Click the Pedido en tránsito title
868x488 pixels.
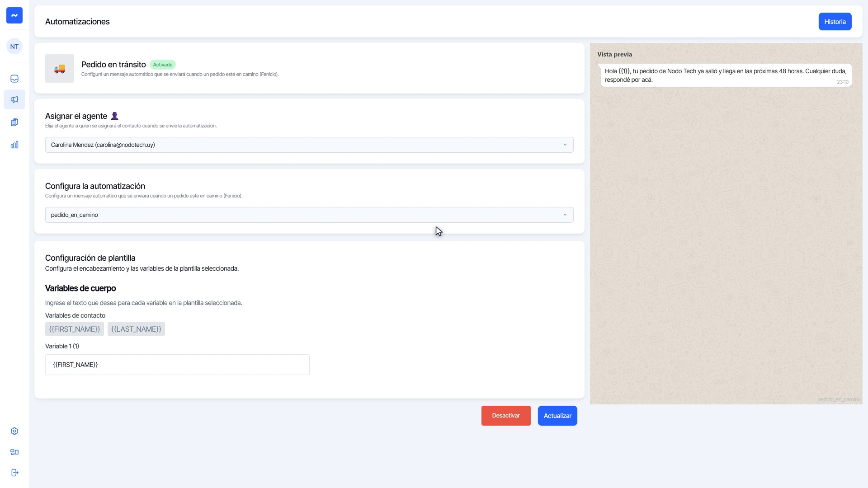pyautogui.click(x=113, y=65)
